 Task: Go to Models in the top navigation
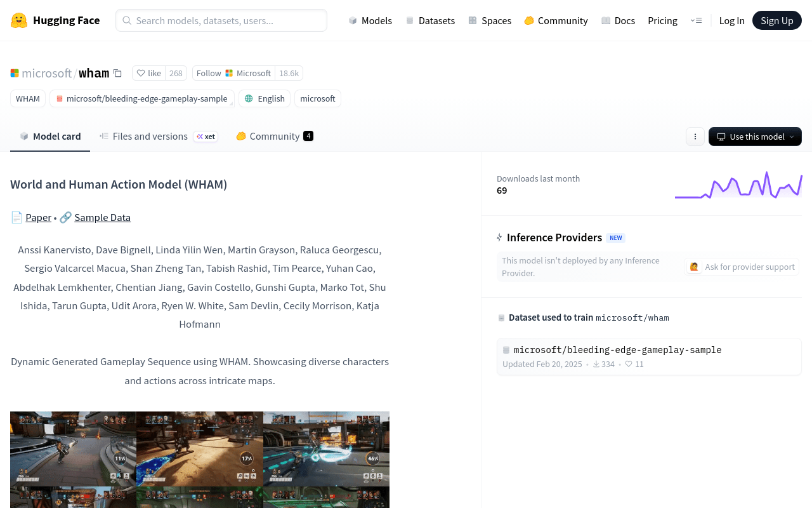[370, 20]
